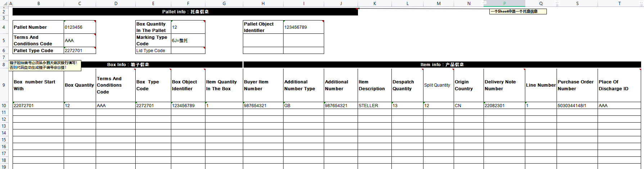
Task: Select Pallet Number value cell 0123456
Action: click(80, 27)
